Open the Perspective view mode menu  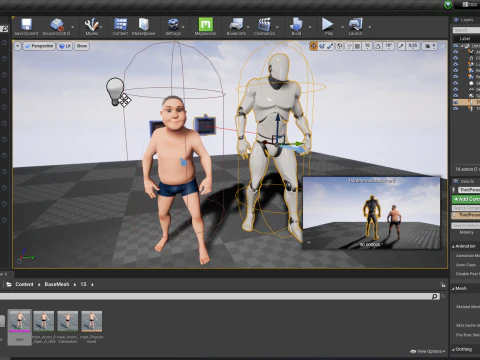[x=39, y=46]
